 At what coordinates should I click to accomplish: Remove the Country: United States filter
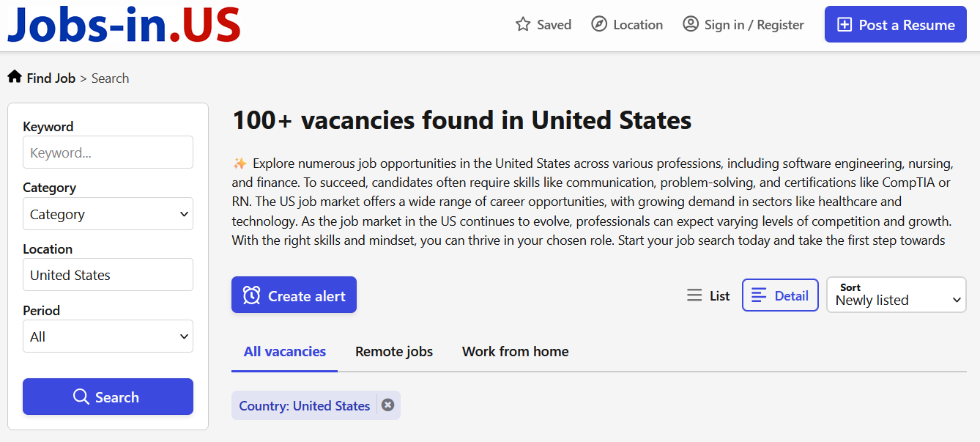(x=387, y=405)
